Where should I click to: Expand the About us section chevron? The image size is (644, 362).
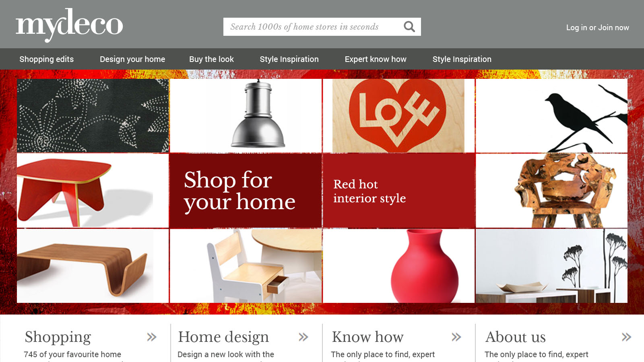[x=626, y=337]
